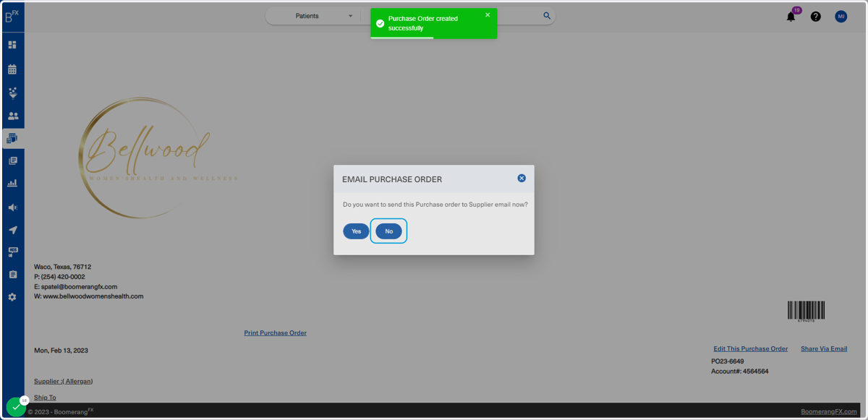Click the Mon, Feb 13, 2023 date

click(x=61, y=351)
